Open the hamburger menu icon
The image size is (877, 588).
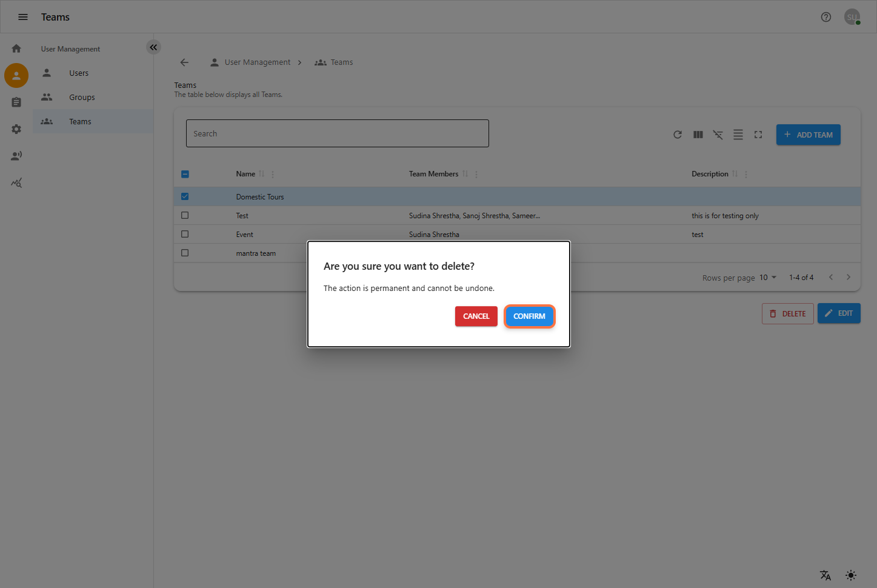[23, 17]
